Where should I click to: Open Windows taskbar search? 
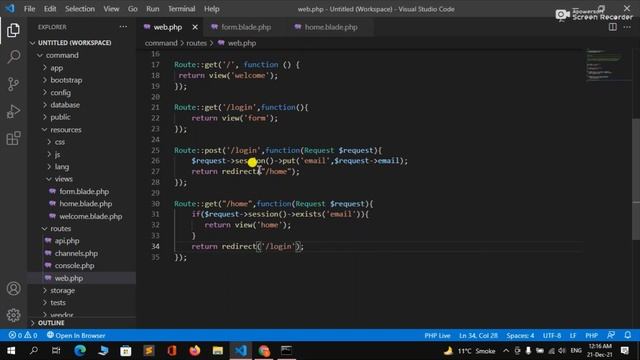(x=34, y=351)
